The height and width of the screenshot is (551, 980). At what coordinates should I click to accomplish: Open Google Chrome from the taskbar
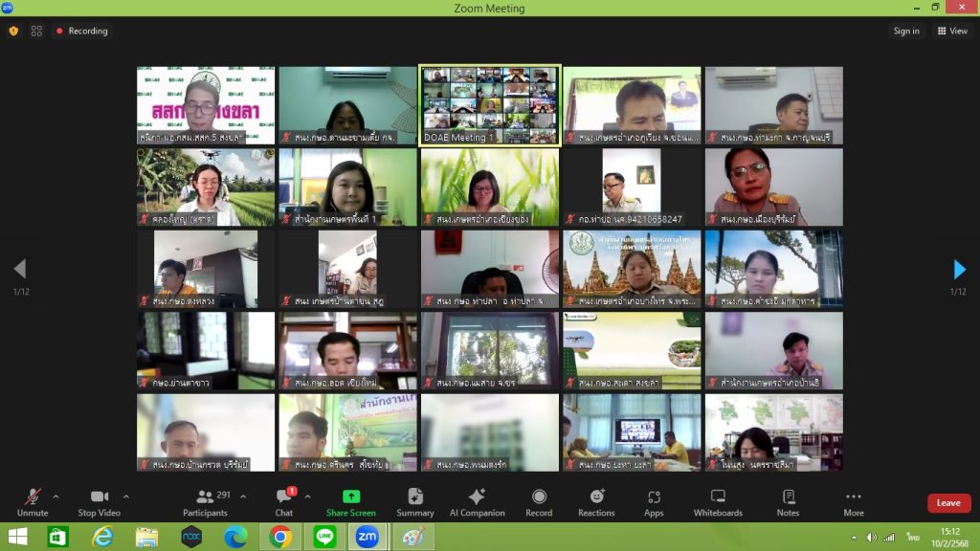[x=280, y=537]
